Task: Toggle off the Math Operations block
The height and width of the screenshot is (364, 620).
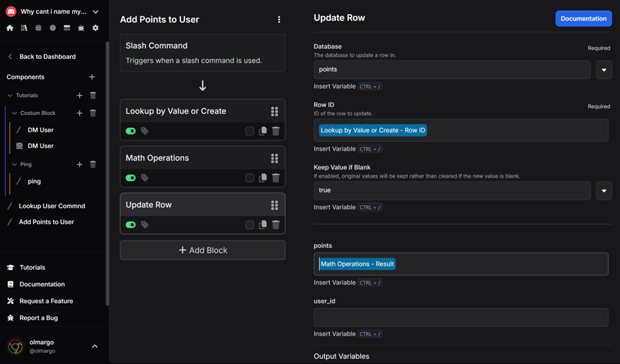Action: click(x=131, y=178)
